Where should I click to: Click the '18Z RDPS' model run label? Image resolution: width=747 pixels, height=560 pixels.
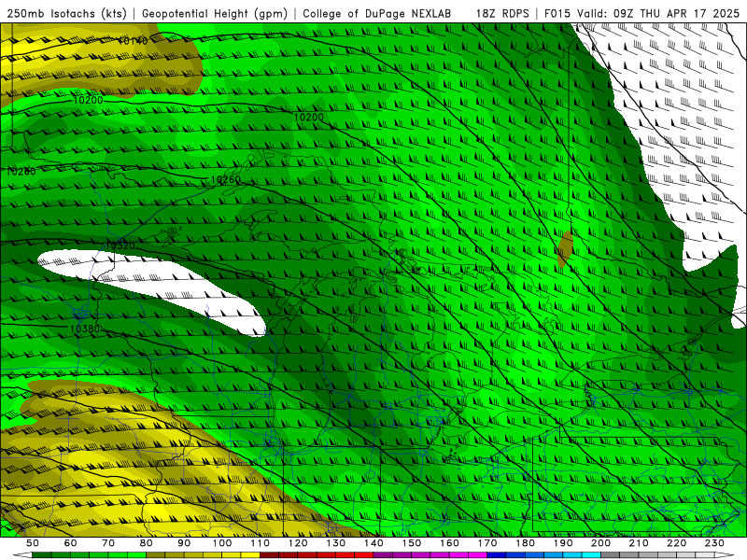(502, 13)
